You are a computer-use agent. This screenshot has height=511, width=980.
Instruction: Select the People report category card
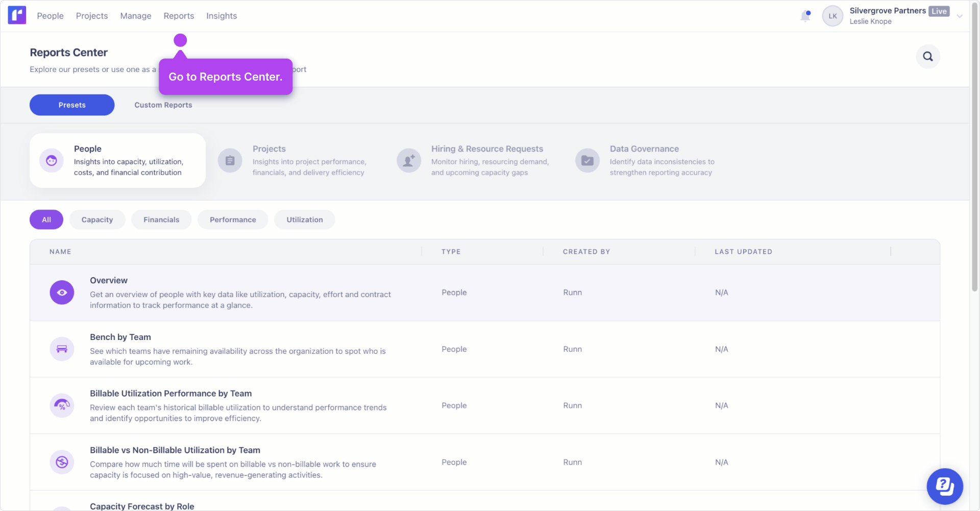117,161
